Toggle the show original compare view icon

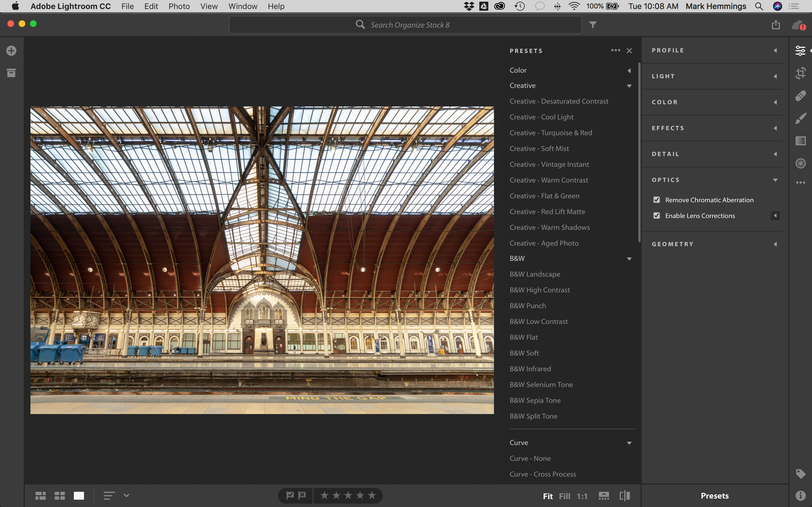tap(625, 496)
